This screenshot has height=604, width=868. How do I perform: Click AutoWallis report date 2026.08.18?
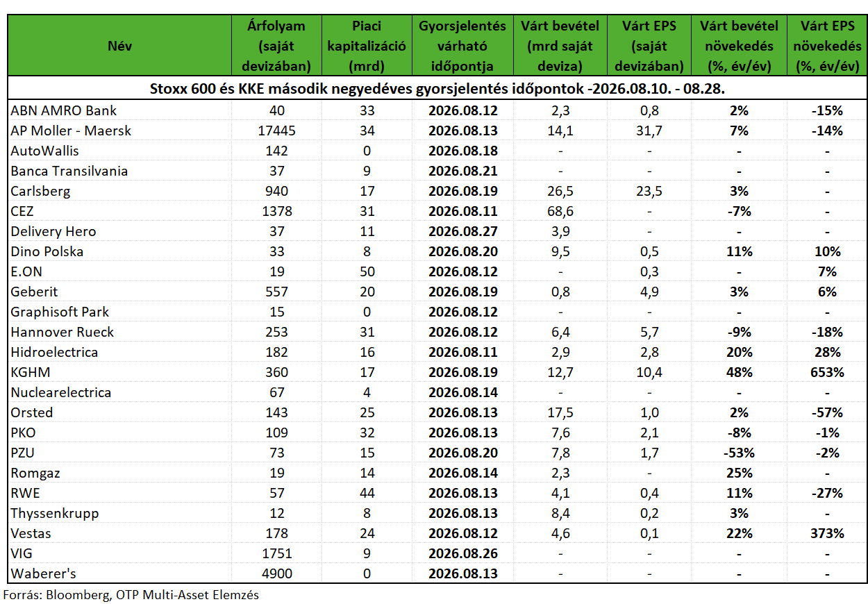tap(462, 151)
